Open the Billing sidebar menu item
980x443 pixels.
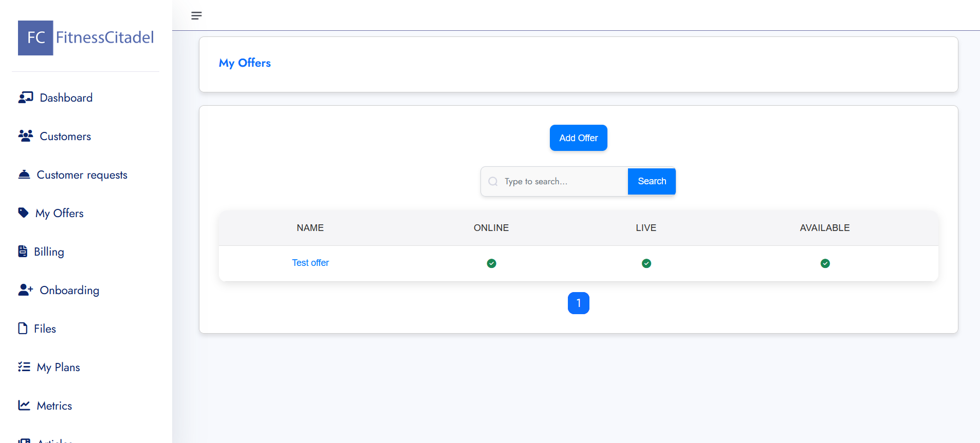(49, 252)
